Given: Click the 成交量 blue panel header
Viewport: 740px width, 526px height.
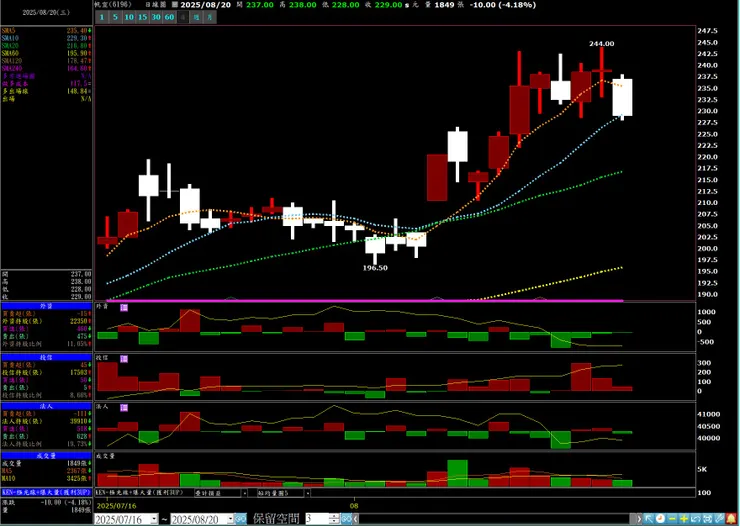Looking at the screenshot, I should click(x=46, y=456).
